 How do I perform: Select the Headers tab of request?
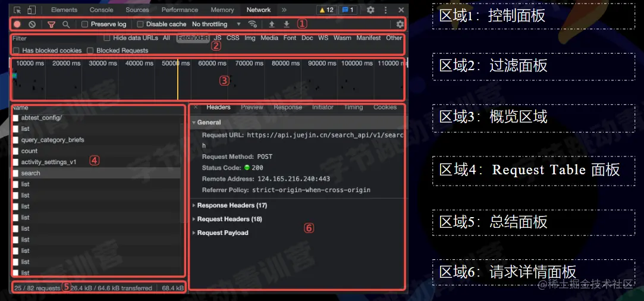(218, 107)
